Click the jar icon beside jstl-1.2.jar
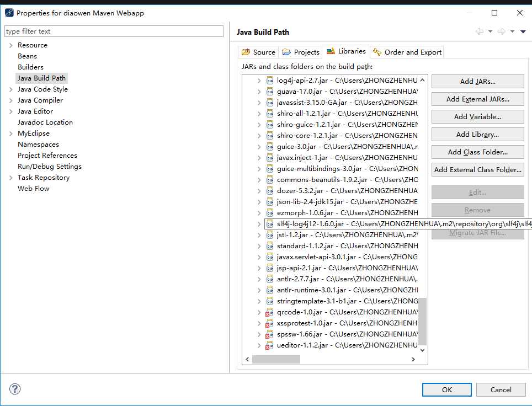The image size is (532, 406). point(270,235)
